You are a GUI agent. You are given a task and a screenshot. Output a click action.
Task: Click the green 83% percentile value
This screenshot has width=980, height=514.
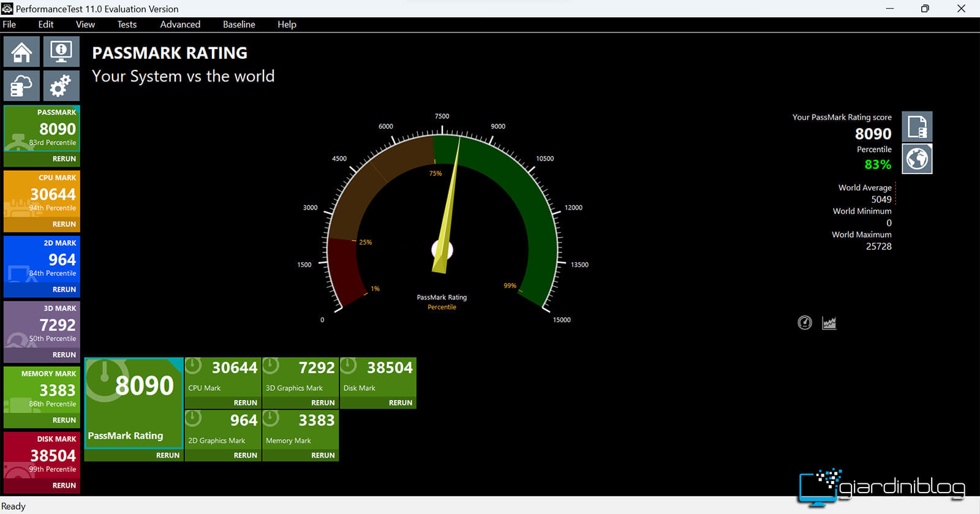pos(878,164)
